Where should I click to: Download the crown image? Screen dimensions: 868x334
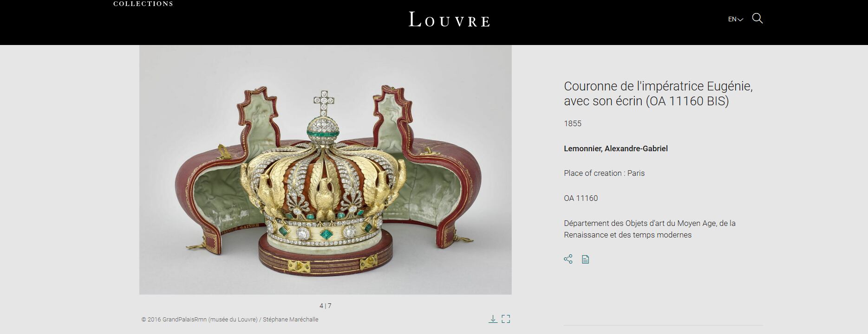[x=493, y=319]
